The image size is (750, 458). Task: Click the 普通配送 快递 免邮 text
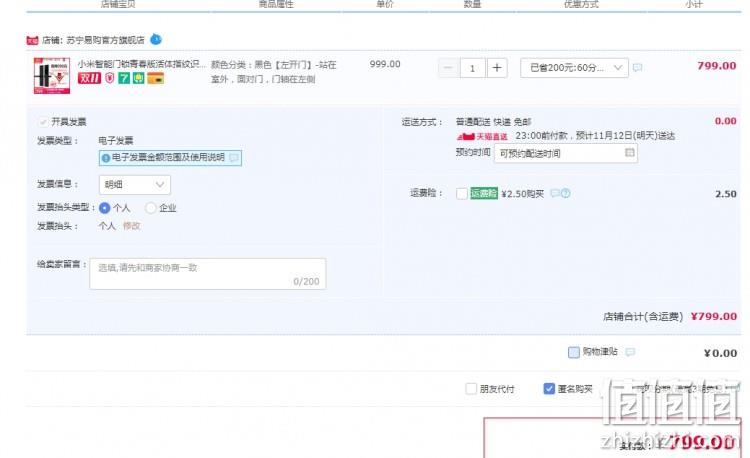[493, 122]
